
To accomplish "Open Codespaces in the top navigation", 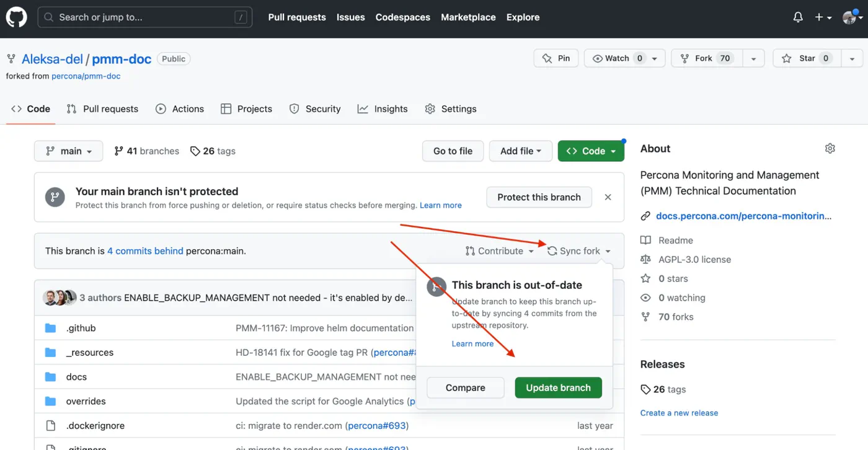I will pyautogui.click(x=403, y=17).
